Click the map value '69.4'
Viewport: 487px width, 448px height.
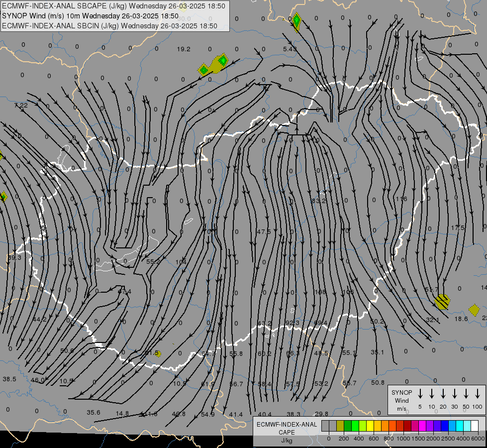(321, 323)
